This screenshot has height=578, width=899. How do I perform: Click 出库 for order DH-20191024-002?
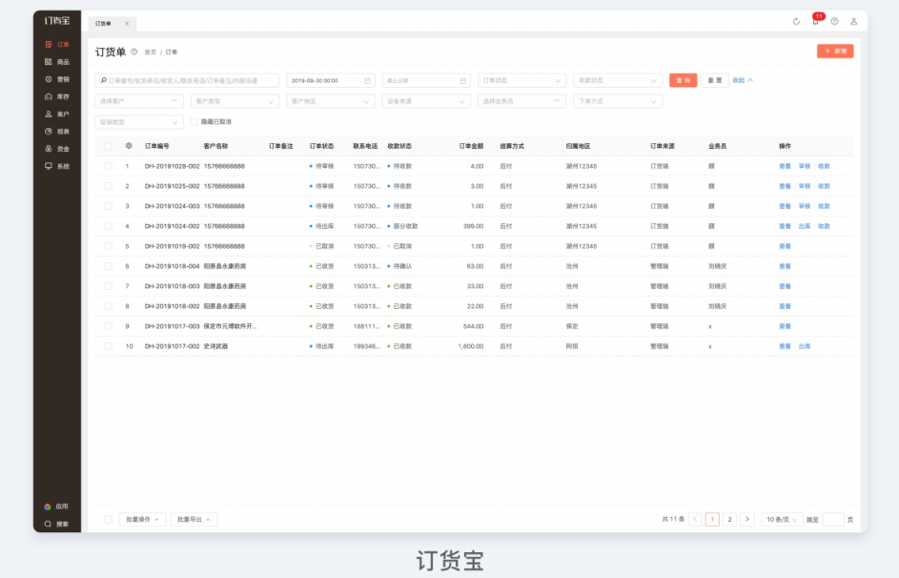coord(804,226)
